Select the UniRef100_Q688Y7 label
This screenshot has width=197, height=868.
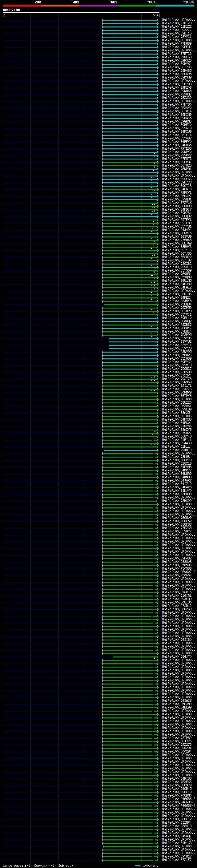tap(177, 328)
